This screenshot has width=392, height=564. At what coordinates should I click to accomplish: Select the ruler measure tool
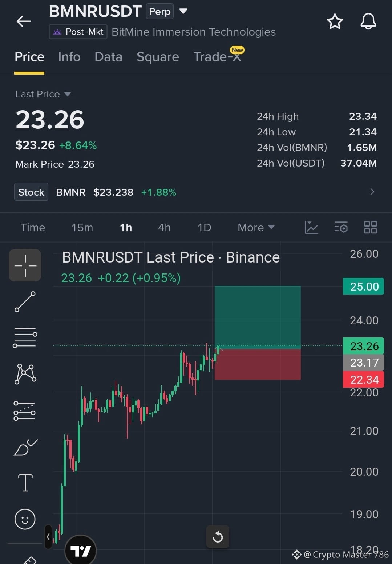click(x=29, y=560)
